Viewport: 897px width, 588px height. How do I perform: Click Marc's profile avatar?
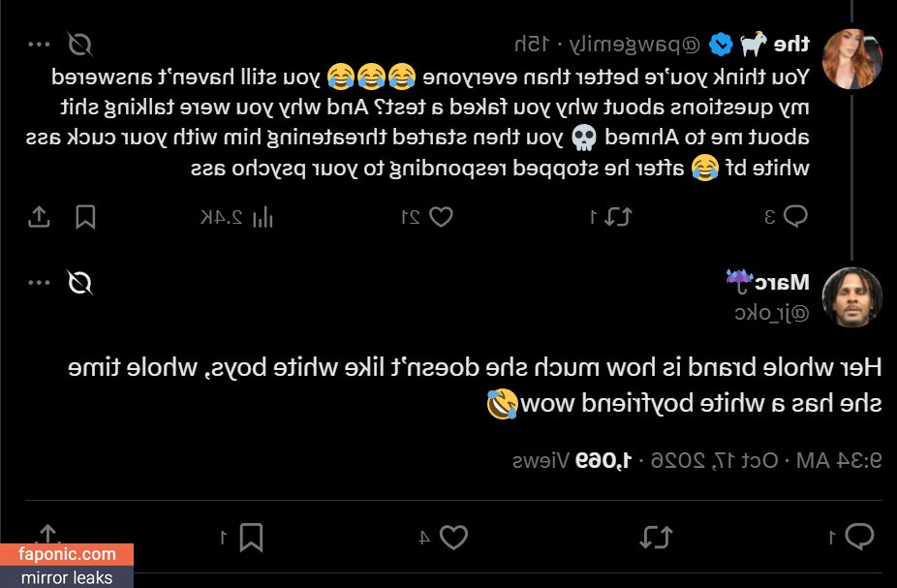pyautogui.click(x=851, y=296)
